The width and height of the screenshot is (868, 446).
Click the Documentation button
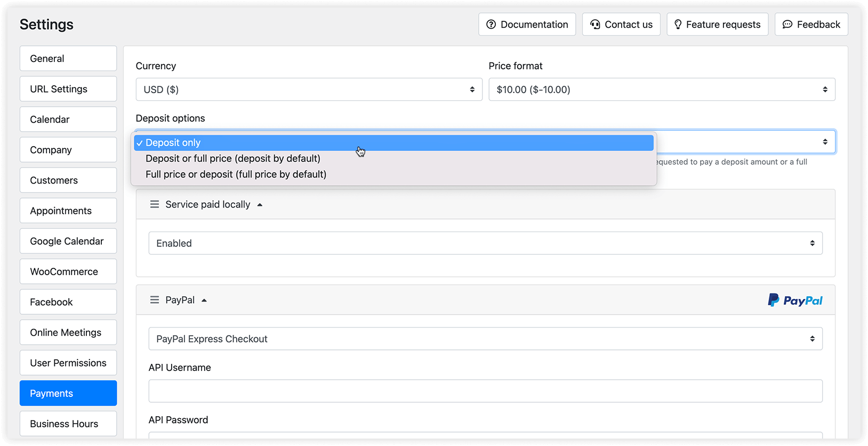click(x=527, y=25)
